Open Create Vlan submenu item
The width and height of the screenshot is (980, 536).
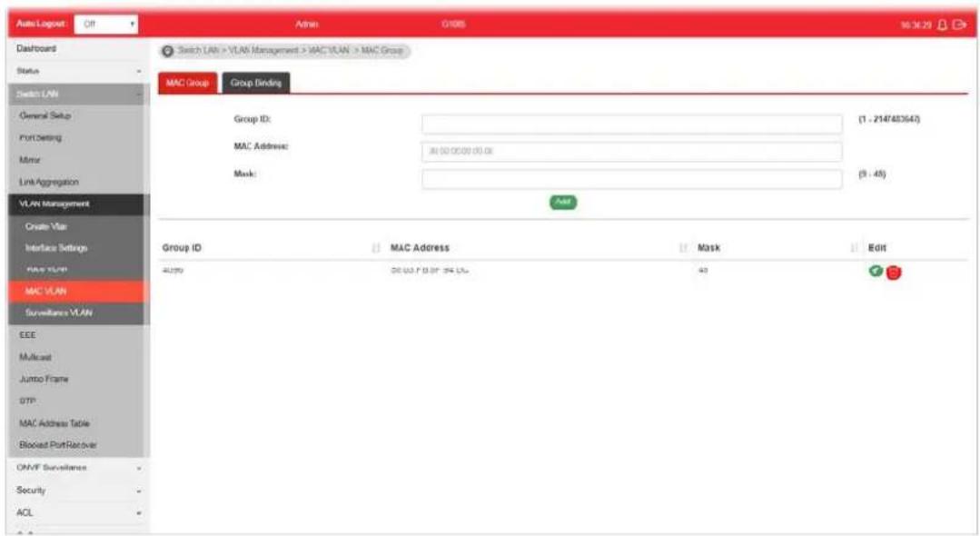click(45, 226)
